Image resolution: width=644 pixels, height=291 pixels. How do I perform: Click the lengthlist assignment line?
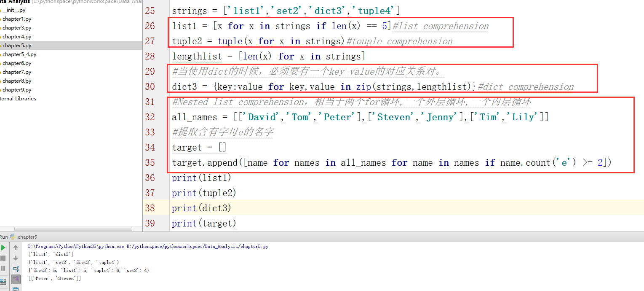click(x=268, y=56)
